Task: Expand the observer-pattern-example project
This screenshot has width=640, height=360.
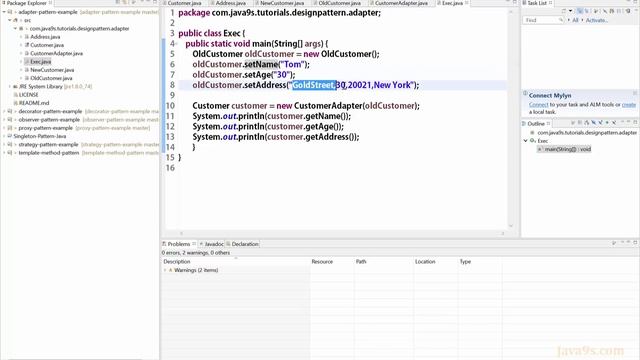Action: coord(4,120)
